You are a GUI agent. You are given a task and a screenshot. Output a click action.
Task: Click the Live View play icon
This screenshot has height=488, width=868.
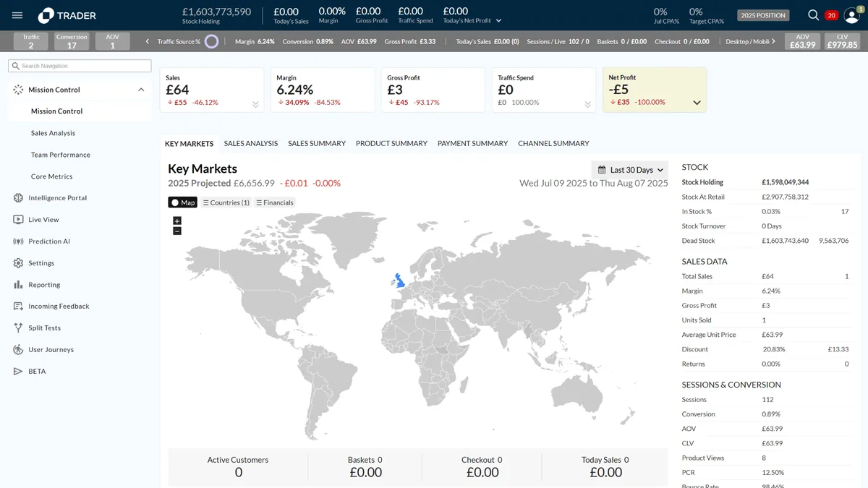coord(18,220)
